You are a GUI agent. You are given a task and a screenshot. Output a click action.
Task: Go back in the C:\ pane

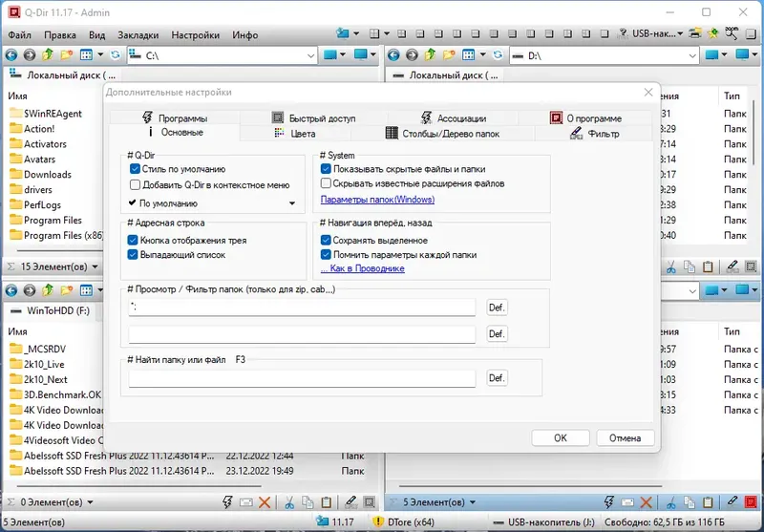tap(11, 55)
